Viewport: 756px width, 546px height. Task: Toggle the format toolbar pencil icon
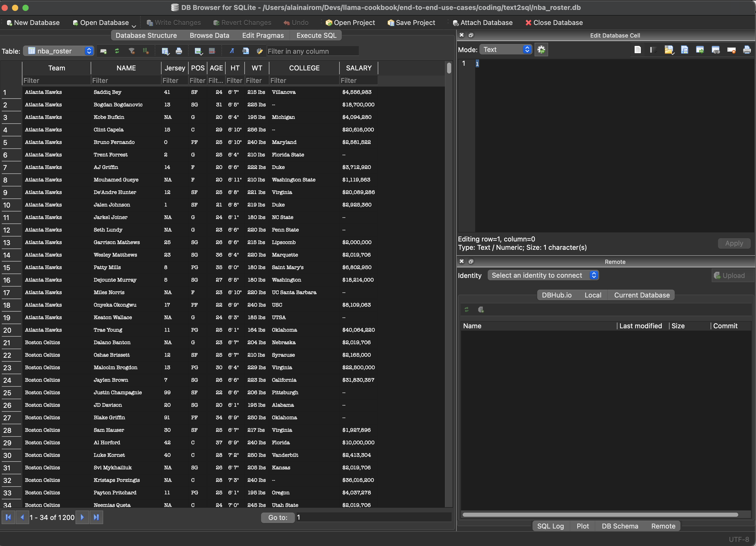(260, 51)
